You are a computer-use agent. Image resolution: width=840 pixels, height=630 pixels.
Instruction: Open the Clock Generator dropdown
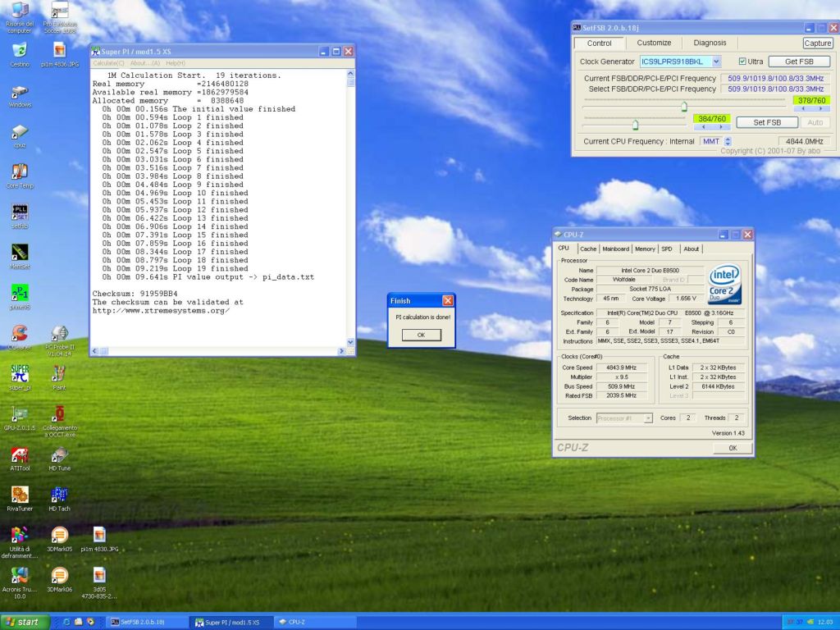716,62
